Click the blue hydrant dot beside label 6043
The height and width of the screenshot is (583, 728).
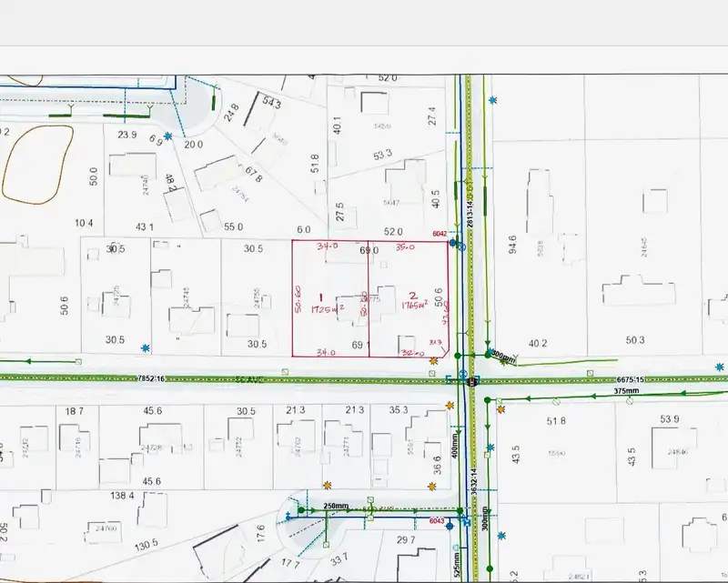(450, 526)
